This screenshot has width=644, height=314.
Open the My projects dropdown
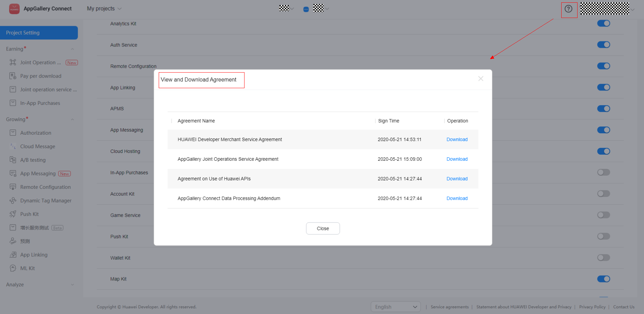[x=104, y=8]
